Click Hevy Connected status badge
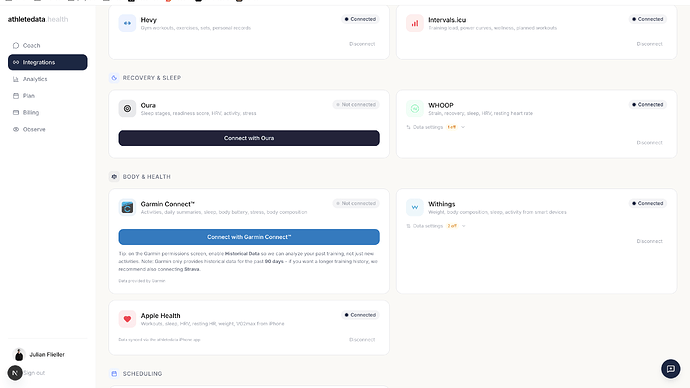The height and width of the screenshot is (388, 690). [x=360, y=19]
